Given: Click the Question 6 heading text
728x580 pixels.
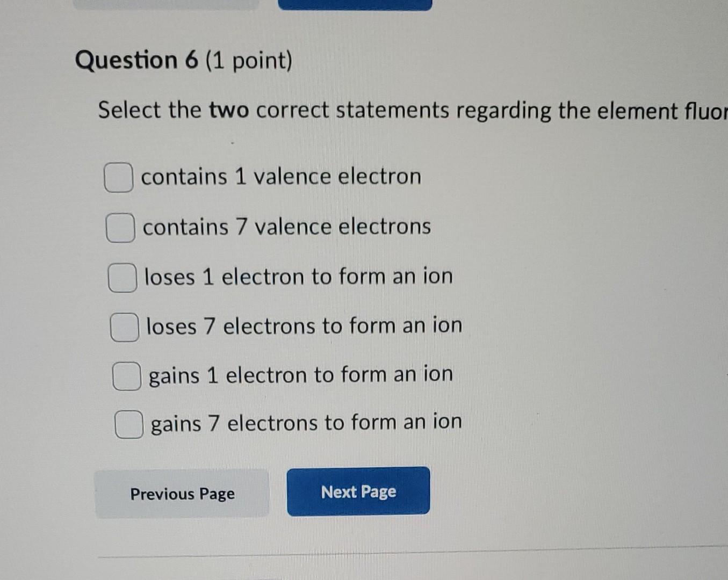Looking at the screenshot, I should pyautogui.click(x=184, y=60).
